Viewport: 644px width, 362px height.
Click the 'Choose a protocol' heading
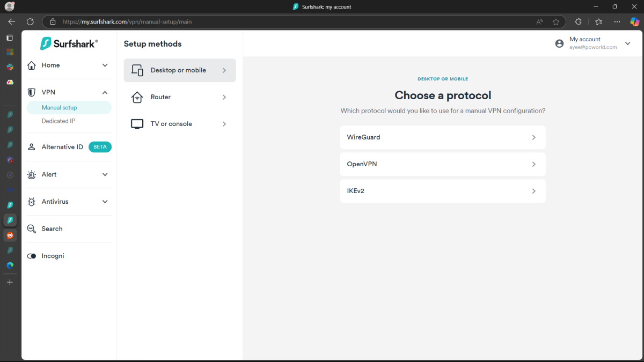443,95
